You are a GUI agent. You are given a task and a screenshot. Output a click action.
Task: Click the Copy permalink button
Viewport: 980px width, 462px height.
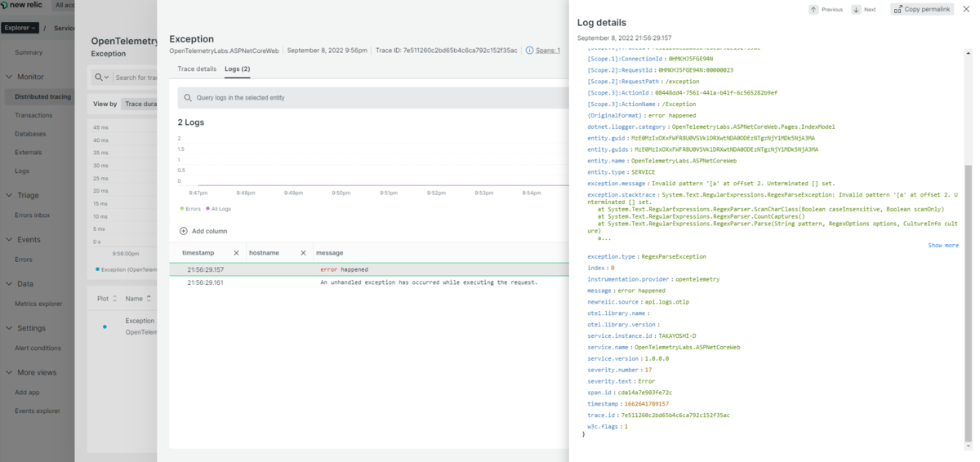pyautogui.click(x=922, y=10)
